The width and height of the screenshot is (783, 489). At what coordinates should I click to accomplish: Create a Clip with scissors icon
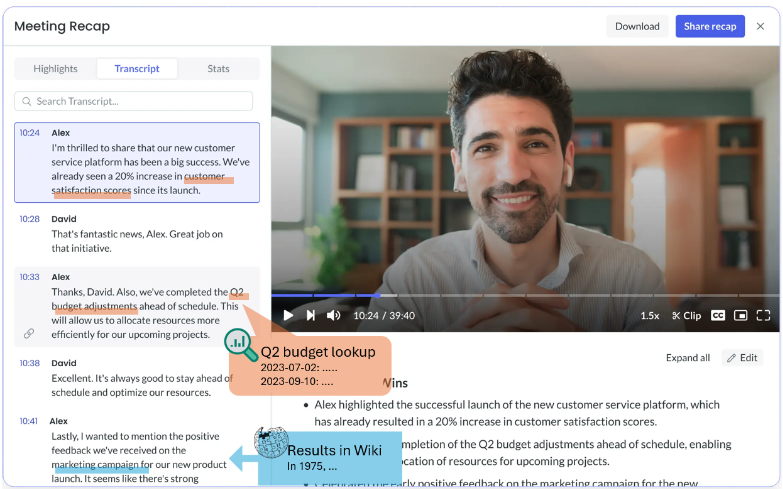(x=687, y=316)
